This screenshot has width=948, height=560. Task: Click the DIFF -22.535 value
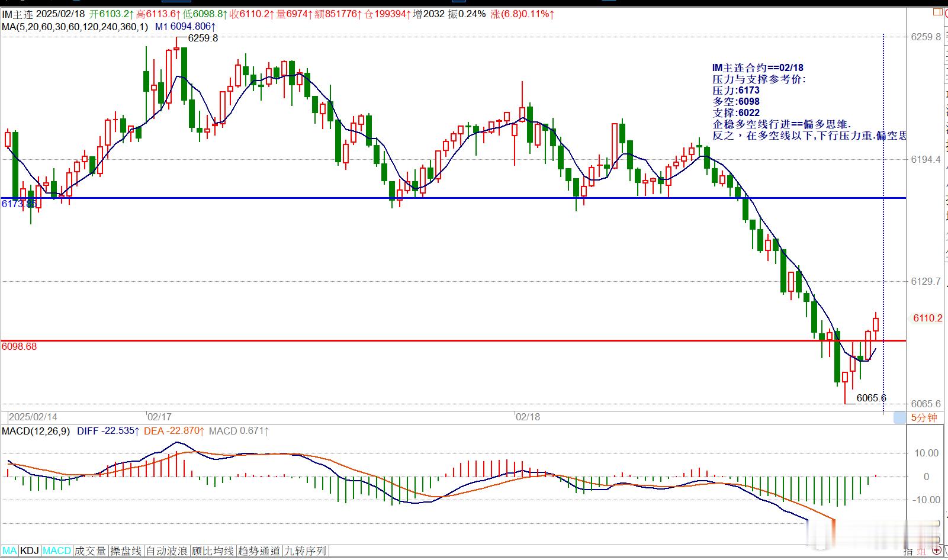tap(108, 431)
